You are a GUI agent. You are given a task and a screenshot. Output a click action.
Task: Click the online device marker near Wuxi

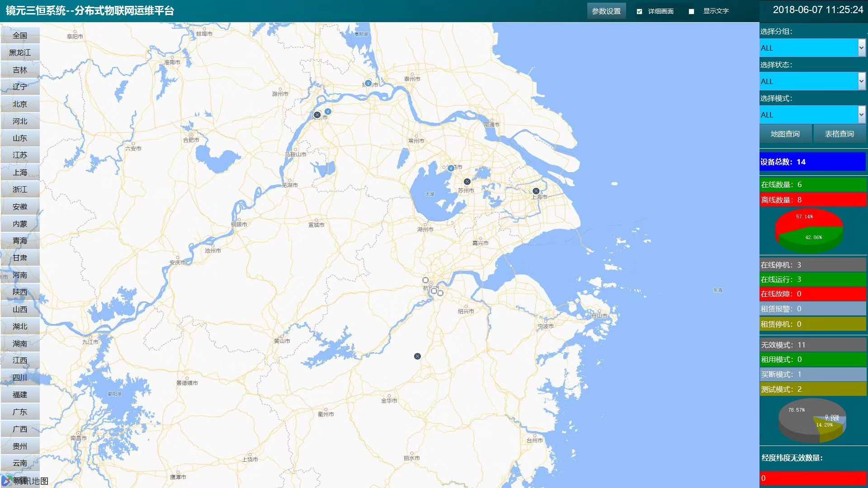tap(451, 168)
